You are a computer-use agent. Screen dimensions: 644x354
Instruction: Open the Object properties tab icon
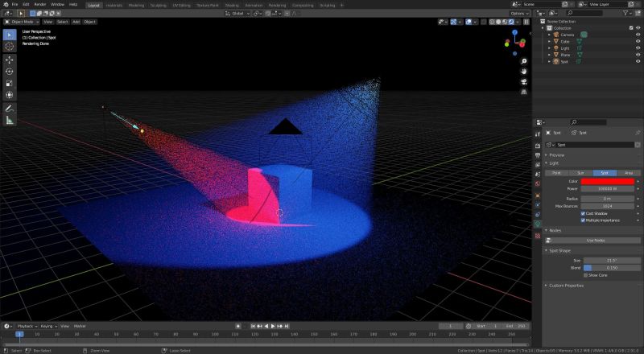coord(538,196)
